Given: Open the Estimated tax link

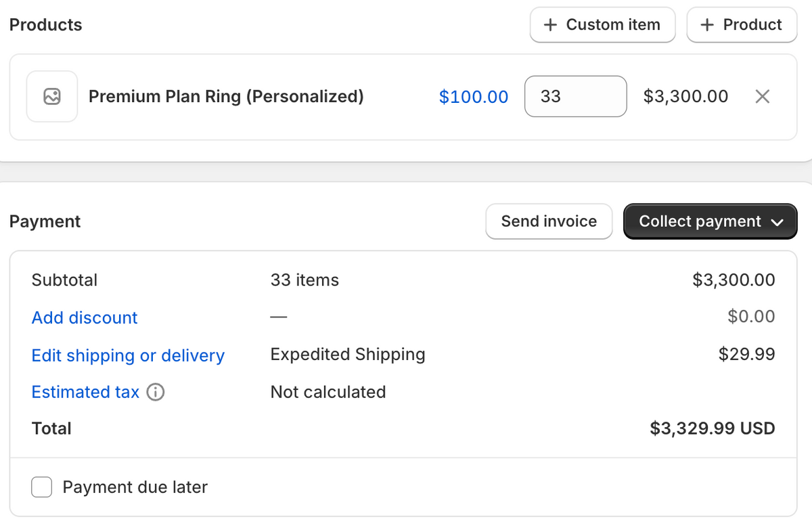Looking at the screenshot, I should (85, 392).
